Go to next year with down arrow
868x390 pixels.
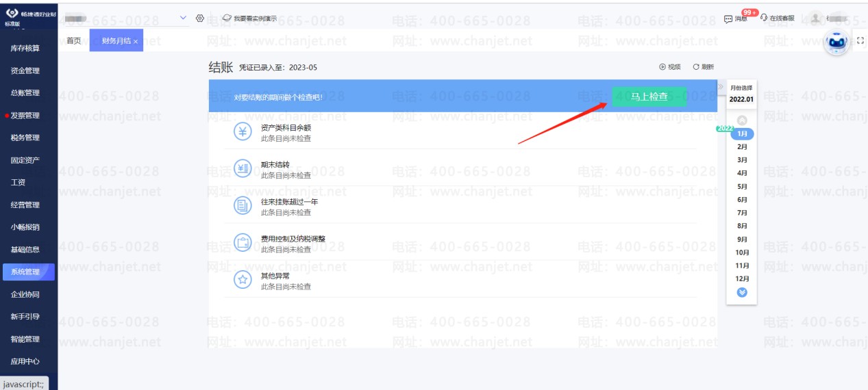coord(742,292)
